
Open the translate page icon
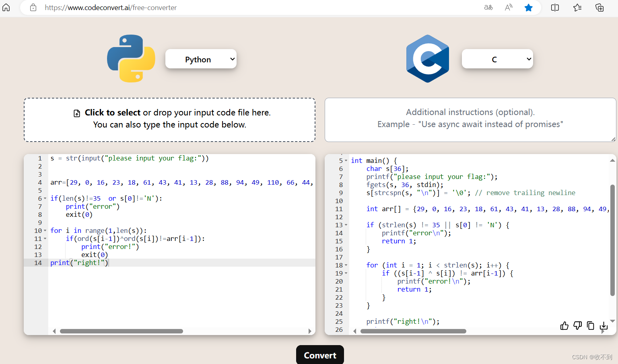click(x=488, y=7)
